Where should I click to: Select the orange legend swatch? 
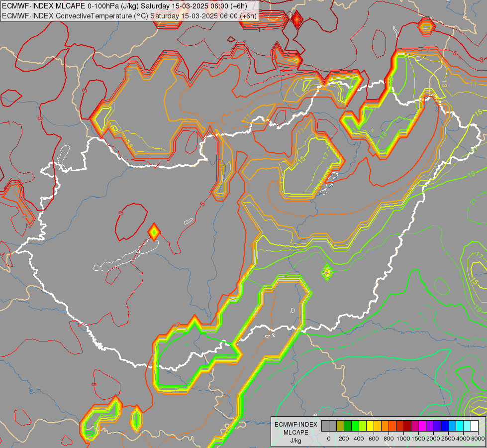tap(385, 426)
